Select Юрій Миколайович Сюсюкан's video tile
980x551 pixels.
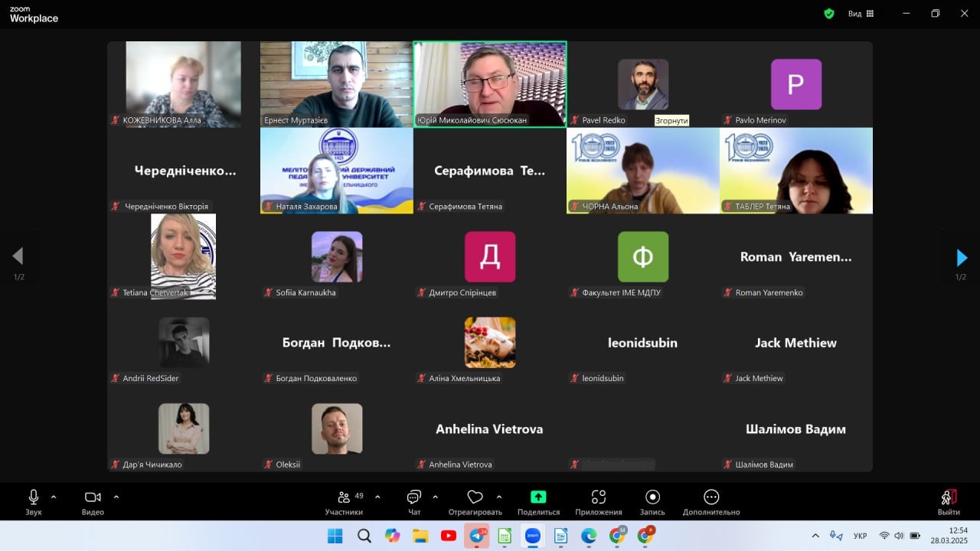pyautogui.click(x=490, y=83)
